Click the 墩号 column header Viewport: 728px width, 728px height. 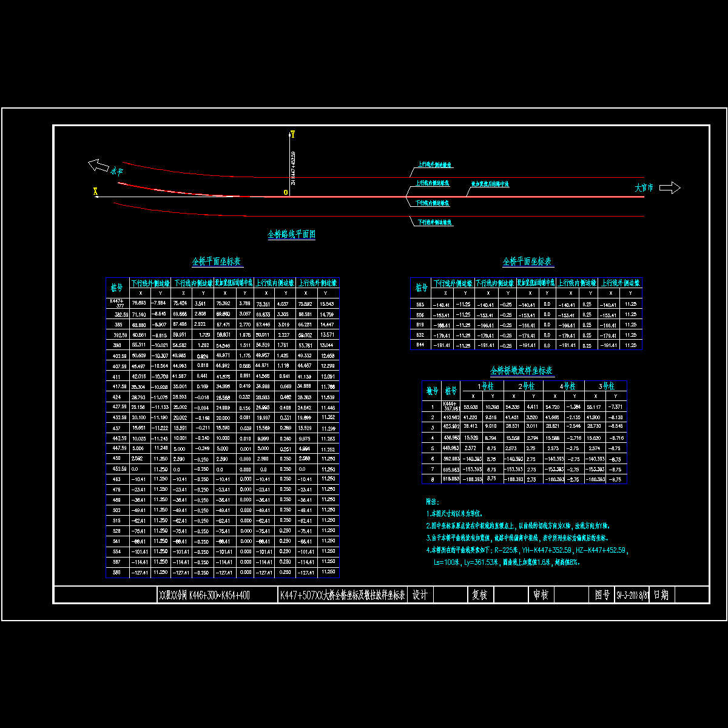pyautogui.click(x=432, y=391)
